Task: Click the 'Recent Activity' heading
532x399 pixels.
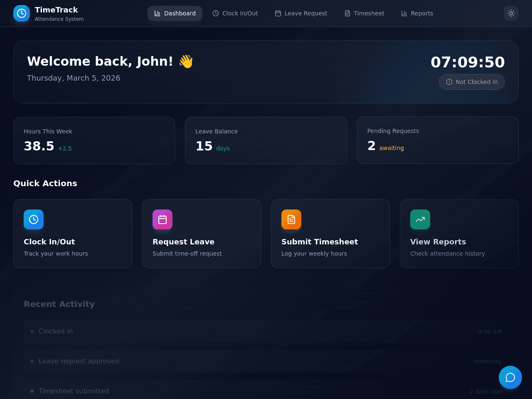Action: 59,304
